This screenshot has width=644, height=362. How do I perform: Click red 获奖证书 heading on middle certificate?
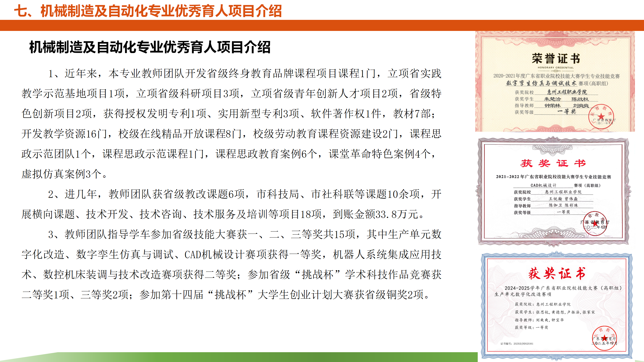pyautogui.click(x=553, y=163)
